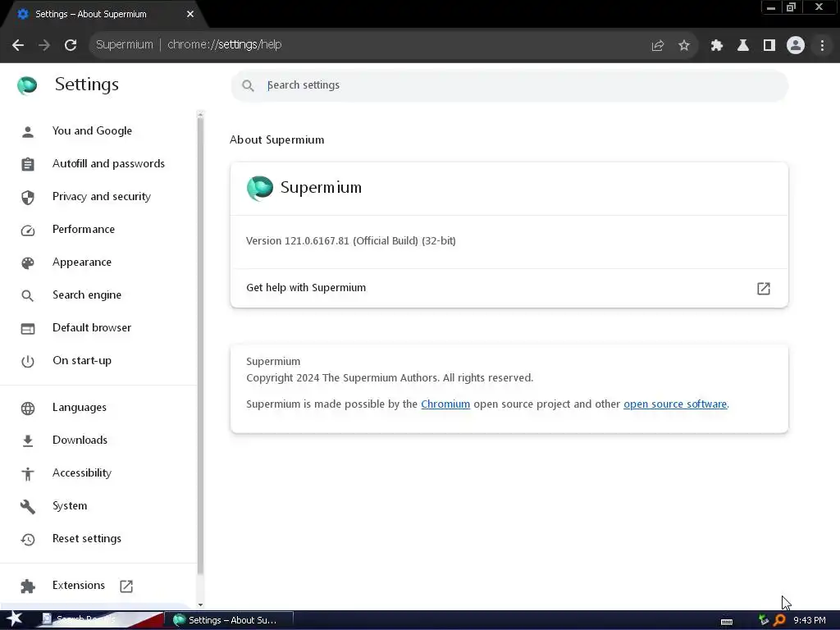
Task: Click the wrench icon for System
Action: (x=27, y=507)
